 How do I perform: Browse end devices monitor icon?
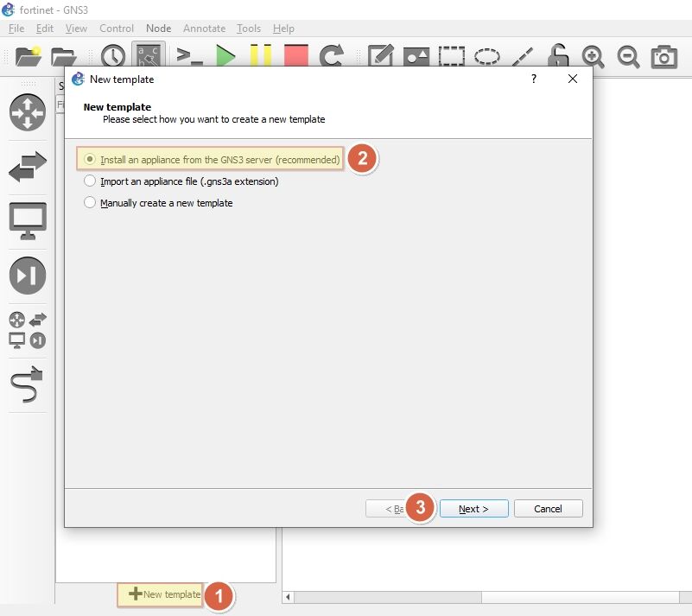(28, 220)
